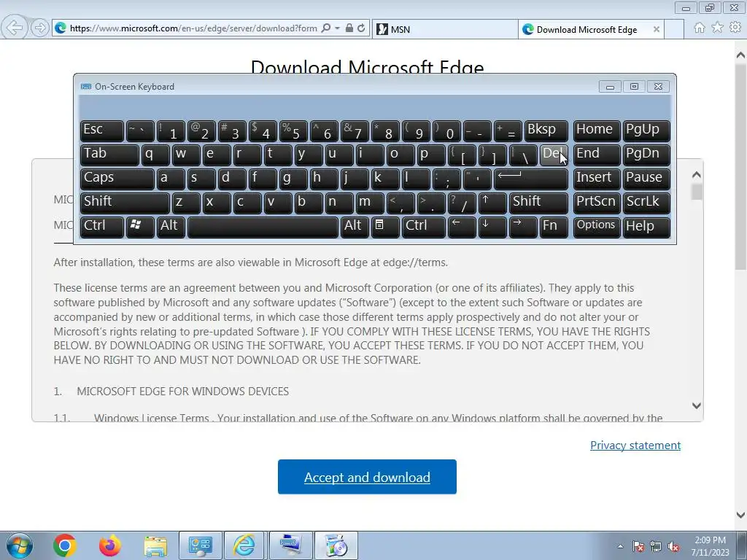747x560 pixels.
Task: Tap the Enter key on On-Screen Keyboard
Action: click(531, 178)
